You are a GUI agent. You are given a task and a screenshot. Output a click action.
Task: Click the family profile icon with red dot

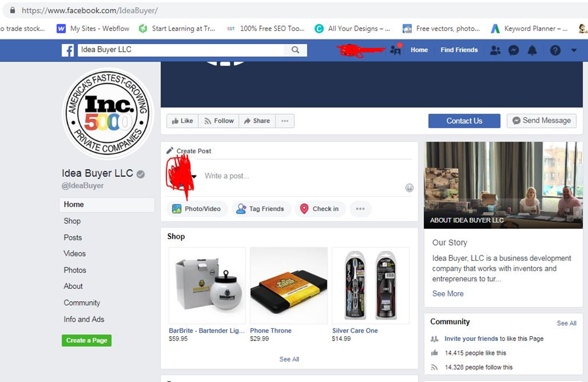[x=396, y=49]
